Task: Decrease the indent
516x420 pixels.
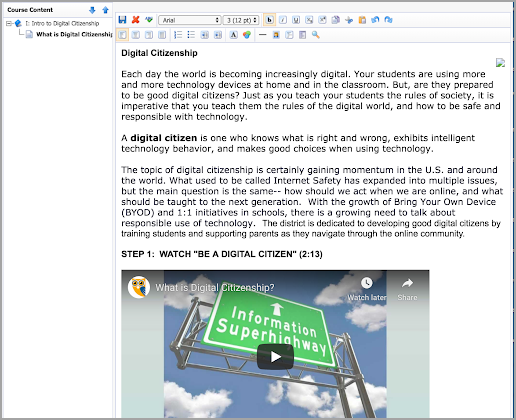Action: click(205, 35)
